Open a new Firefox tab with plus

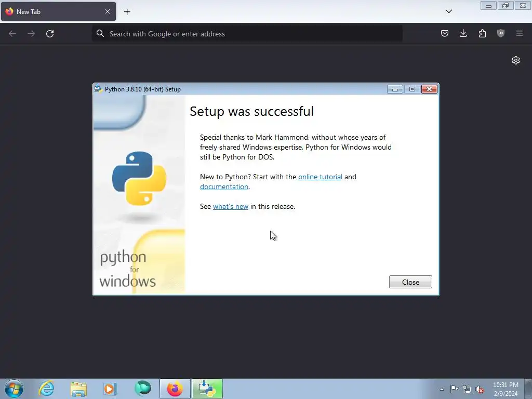point(127,12)
